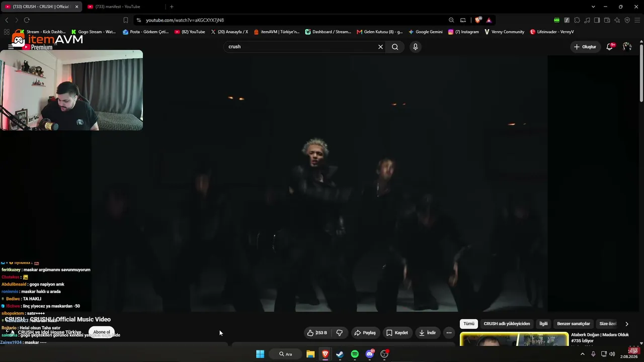Run the YouTube search with magnifier button
The height and width of the screenshot is (362, 644).
[395, 47]
